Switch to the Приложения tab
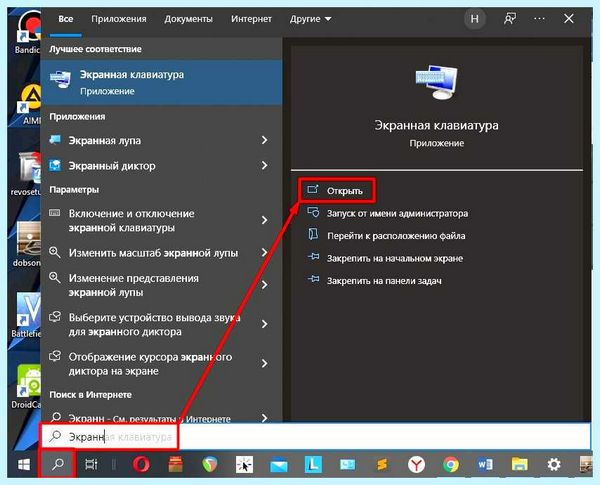 click(119, 19)
